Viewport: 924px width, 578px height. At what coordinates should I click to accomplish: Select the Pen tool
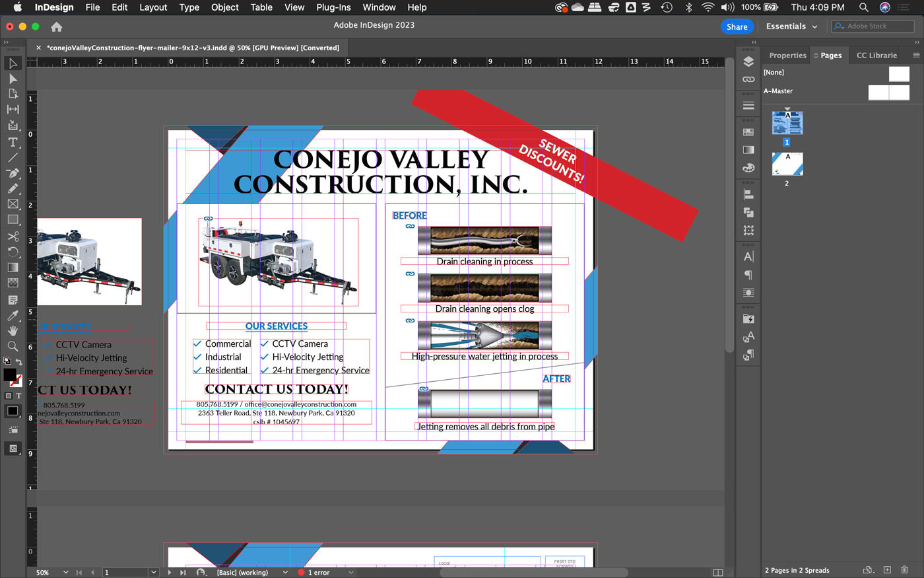13,173
